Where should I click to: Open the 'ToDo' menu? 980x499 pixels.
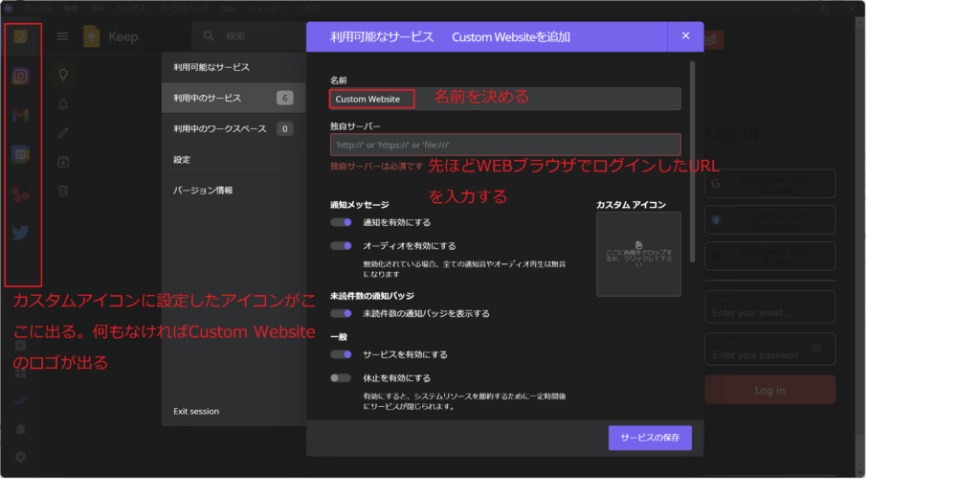click(x=229, y=9)
